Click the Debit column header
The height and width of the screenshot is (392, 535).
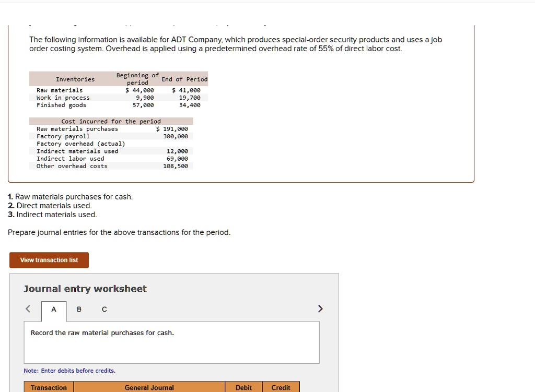[243, 387]
